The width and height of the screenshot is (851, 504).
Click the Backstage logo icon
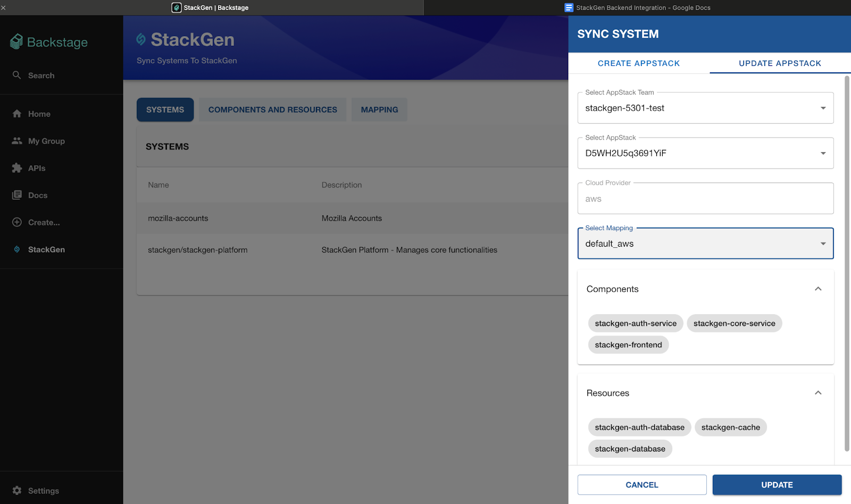click(x=16, y=41)
